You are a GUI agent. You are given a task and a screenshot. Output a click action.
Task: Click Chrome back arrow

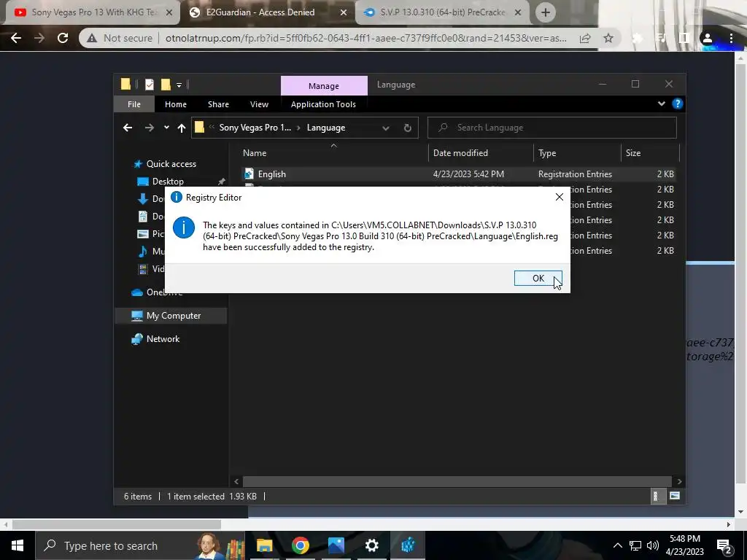[16, 38]
